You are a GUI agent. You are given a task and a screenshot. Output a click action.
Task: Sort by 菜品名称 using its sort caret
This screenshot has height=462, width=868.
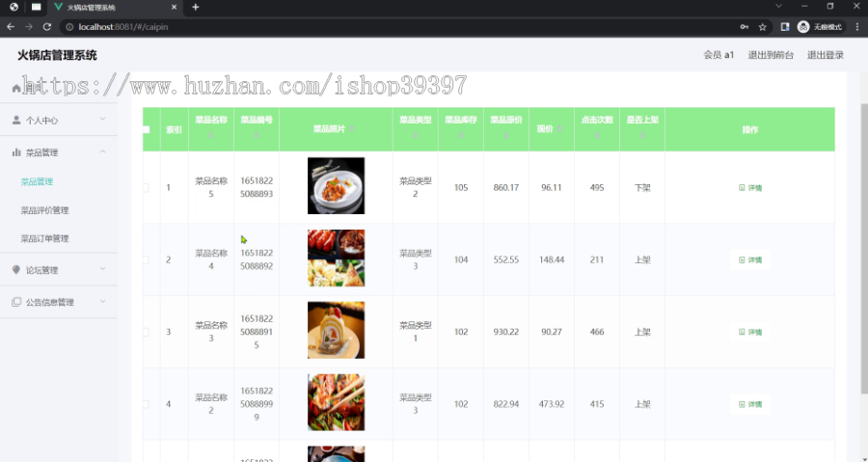tap(211, 135)
